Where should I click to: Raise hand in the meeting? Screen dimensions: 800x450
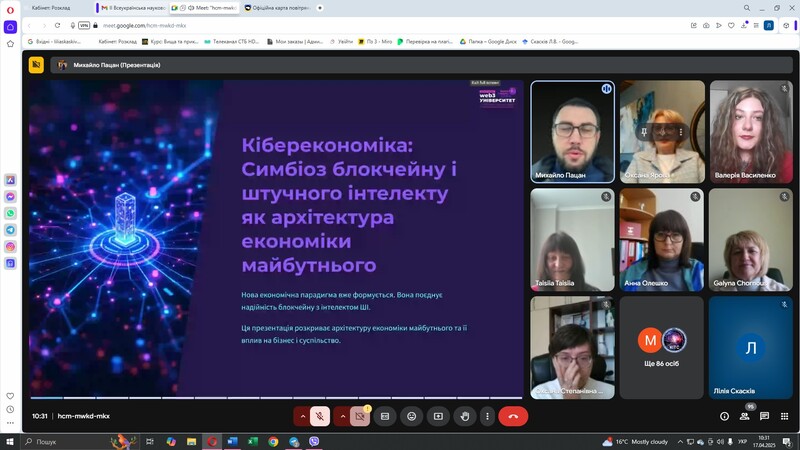(465, 416)
